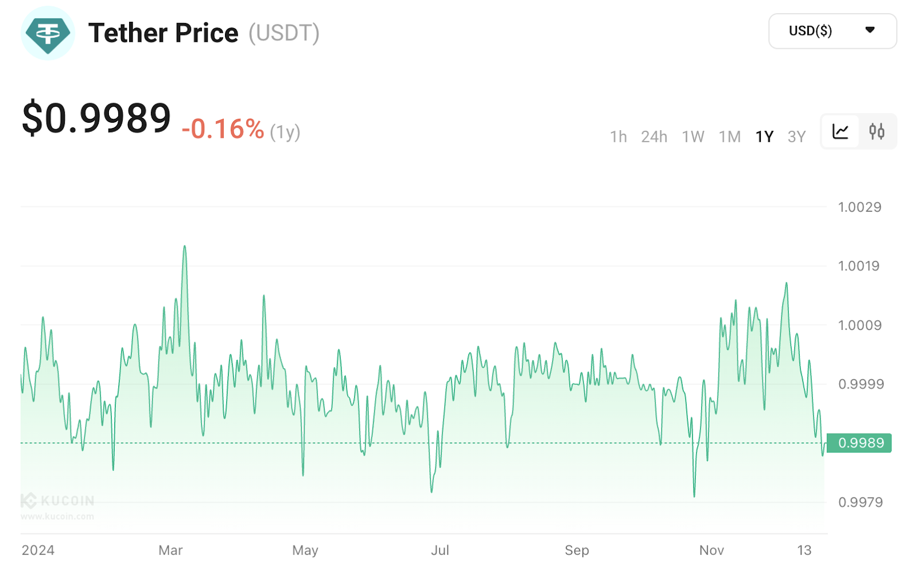Switch to line chart view
Screen dimensions: 918x588
840,131
